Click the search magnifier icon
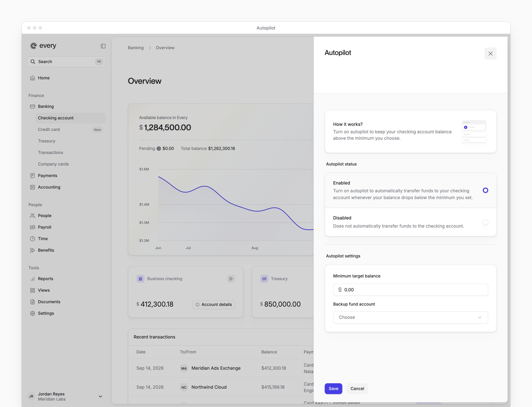Viewport: 532px width, 407px height. click(33, 62)
